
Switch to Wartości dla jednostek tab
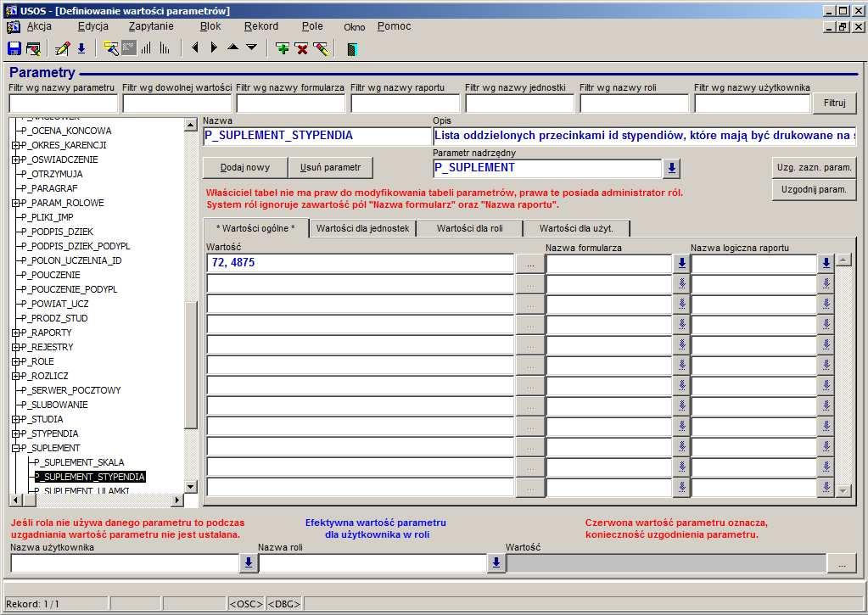(362, 228)
